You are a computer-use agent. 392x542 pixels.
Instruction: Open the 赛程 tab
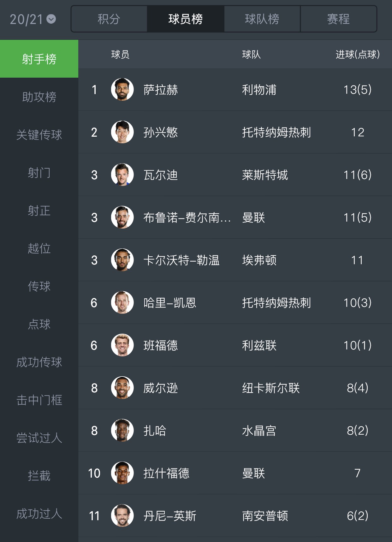338,20
